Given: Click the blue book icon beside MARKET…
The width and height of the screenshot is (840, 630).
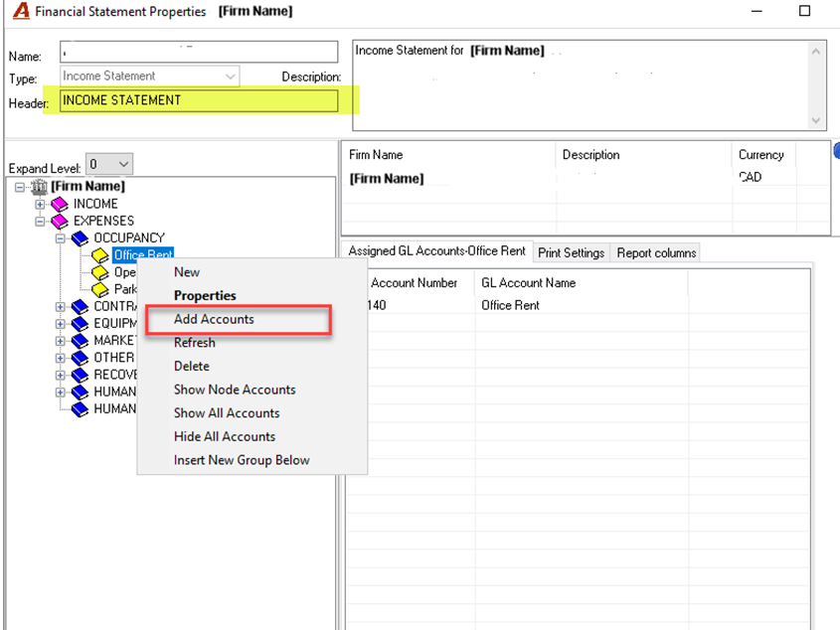Looking at the screenshot, I should (x=80, y=341).
